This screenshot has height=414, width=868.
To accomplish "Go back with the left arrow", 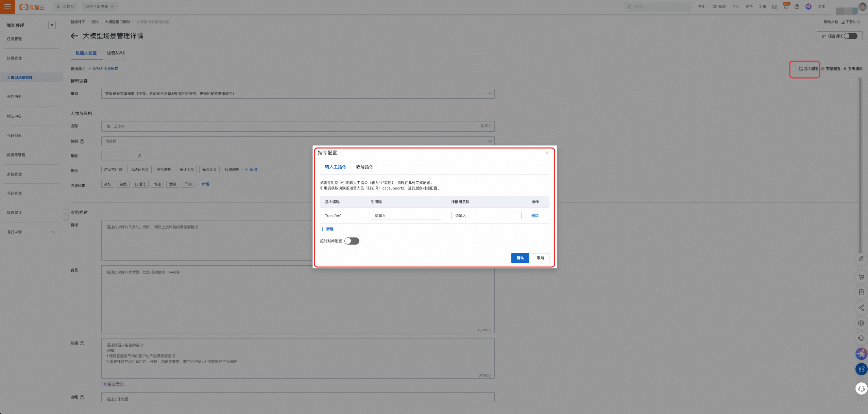I will (74, 36).
